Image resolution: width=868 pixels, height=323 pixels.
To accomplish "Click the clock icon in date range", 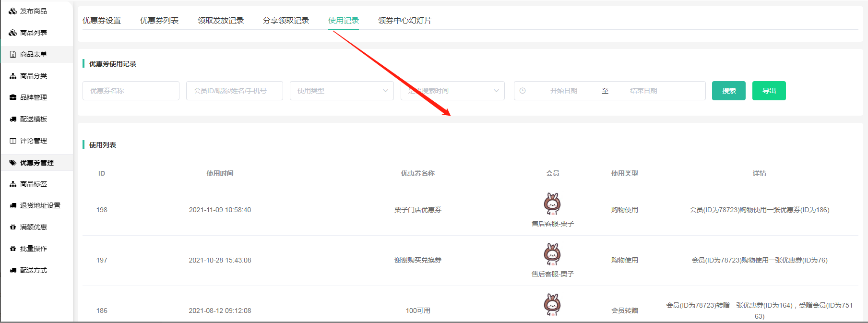I will click(523, 91).
